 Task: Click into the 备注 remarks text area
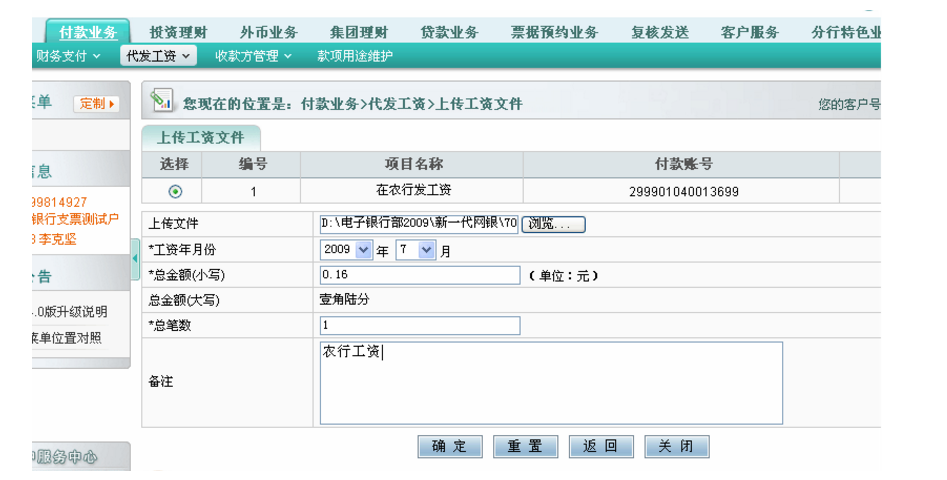point(550,382)
